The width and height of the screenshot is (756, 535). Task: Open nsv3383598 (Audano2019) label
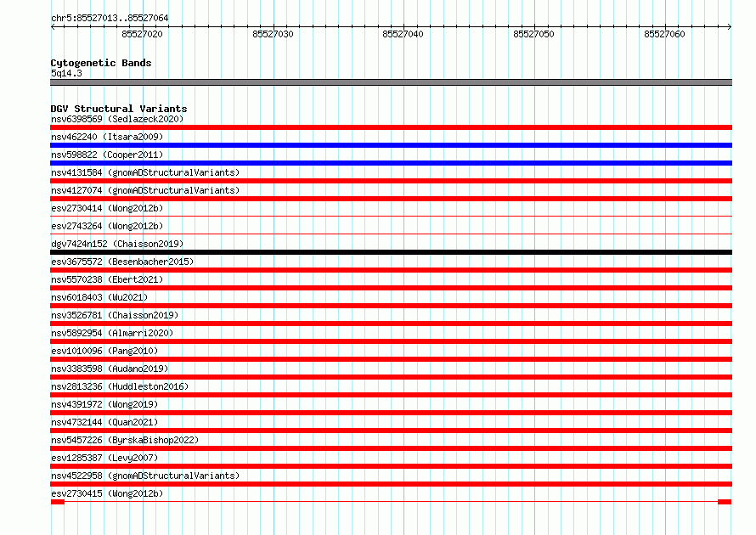[x=110, y=369]
